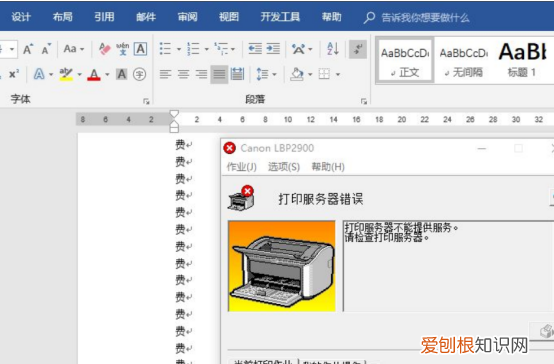Align text left
The image size is (554, 364).
165,74
